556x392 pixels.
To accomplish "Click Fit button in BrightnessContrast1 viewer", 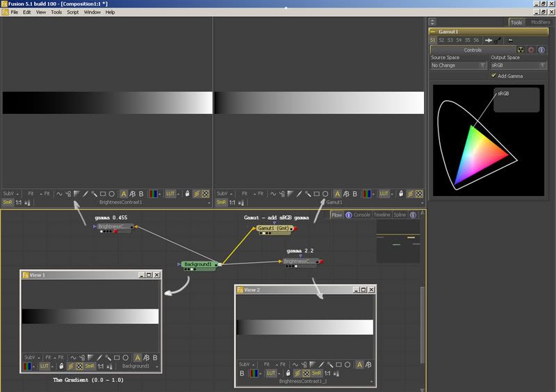I will 31,194.
